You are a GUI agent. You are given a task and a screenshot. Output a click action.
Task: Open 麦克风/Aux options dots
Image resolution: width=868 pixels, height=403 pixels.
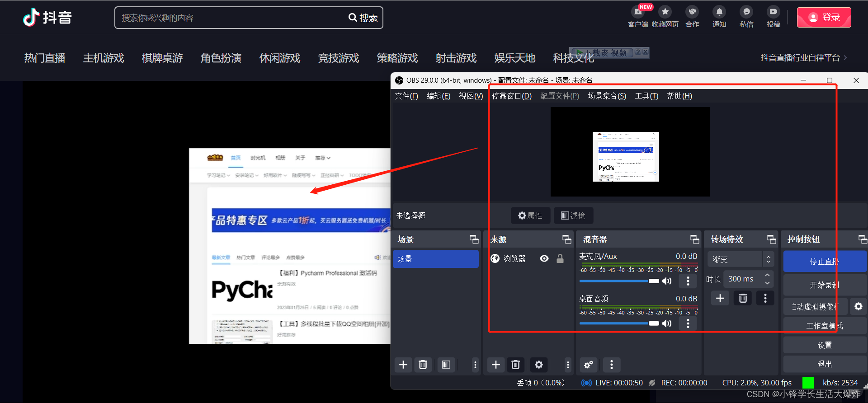pyautogui.click(x=688, y=281)
